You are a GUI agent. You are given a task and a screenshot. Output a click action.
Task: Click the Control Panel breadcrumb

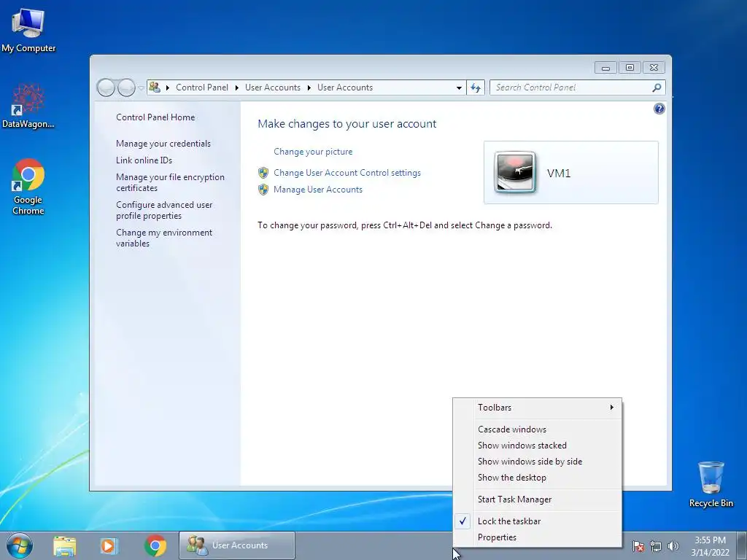point(202,87)
